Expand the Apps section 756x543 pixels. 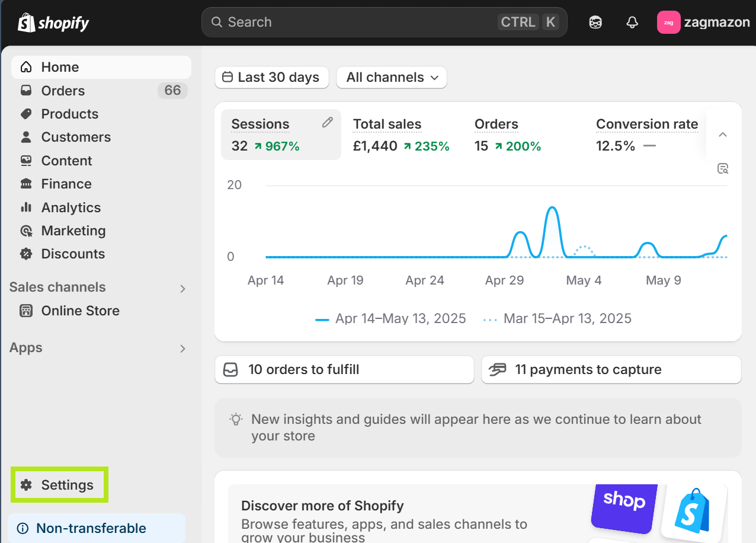pyautogui.click(x=182, y=349)
